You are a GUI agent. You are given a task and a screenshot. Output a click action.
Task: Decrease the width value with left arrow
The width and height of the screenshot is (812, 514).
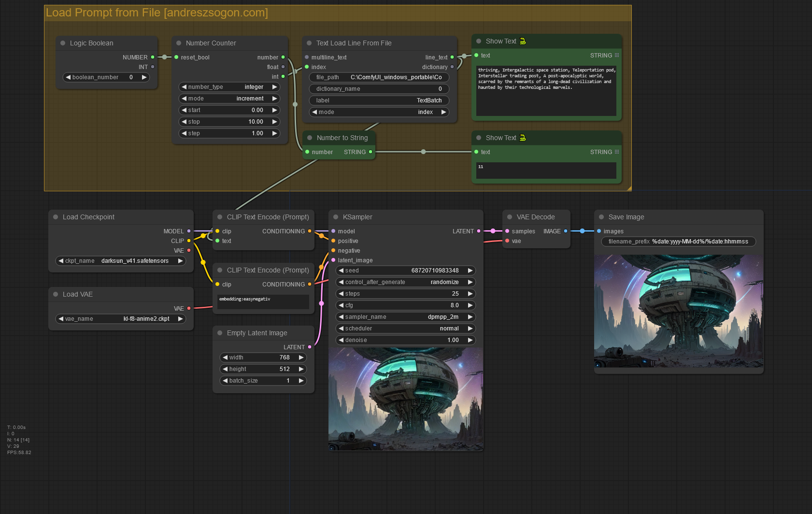pyautogui.click(x=225, y=357)
